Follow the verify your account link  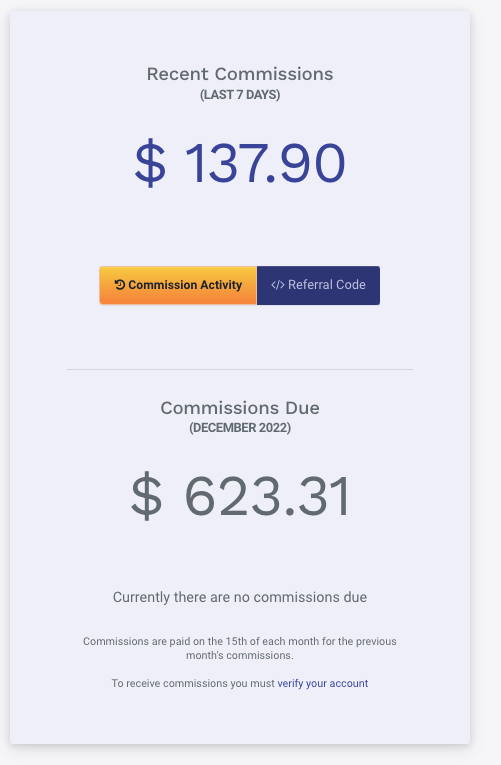(x=322, y=683)
